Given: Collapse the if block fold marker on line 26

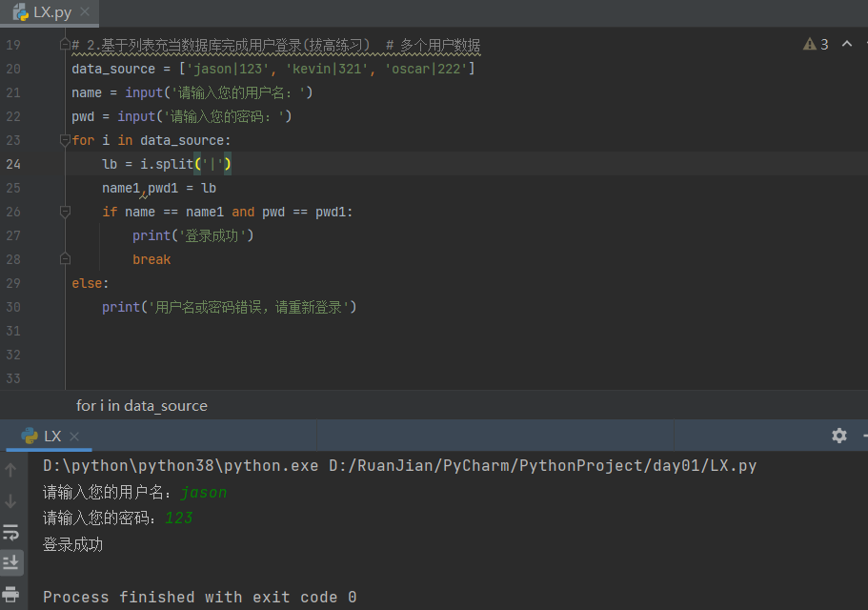Looking at the screenshot, I should click(64, 212).
